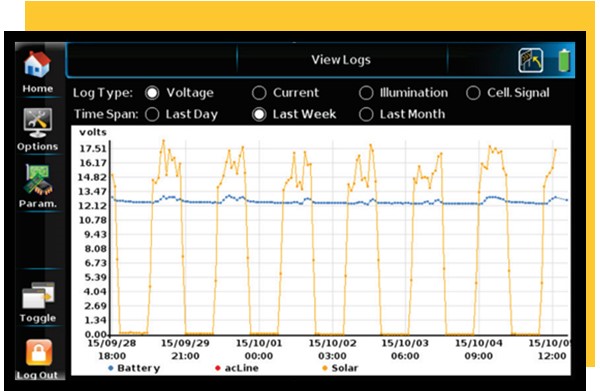Click the 16.17 axis value
Viewport: 600px width, 391px height.
coord(93,163)
